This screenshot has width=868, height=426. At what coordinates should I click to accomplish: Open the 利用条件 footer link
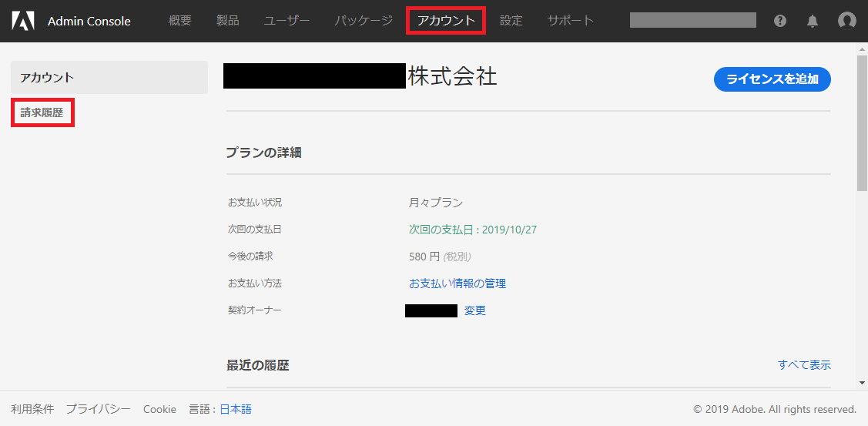click(32, 409)
